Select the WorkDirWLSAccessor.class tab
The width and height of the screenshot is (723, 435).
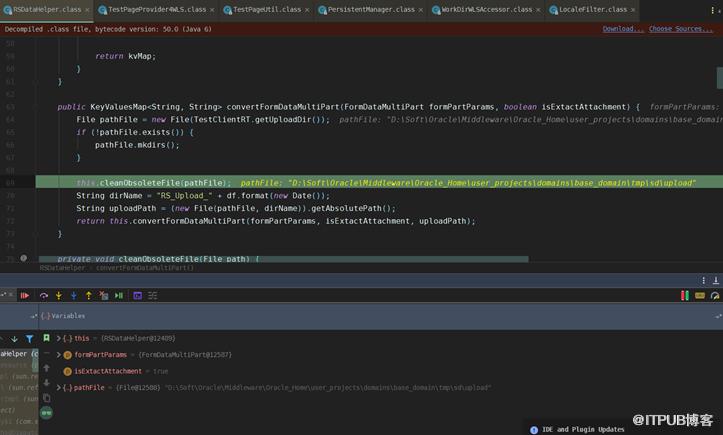(x=486, y=10)
